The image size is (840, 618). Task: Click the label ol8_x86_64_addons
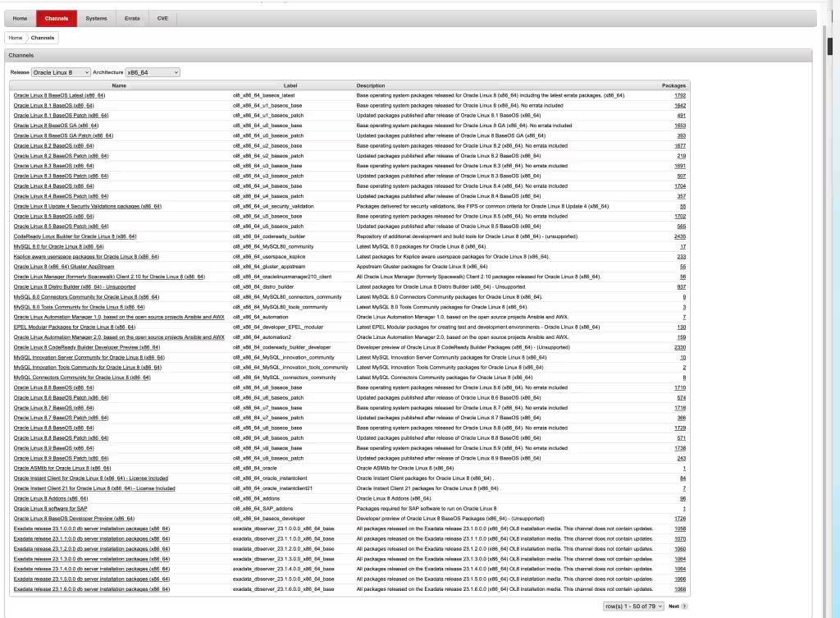(x=256, y=498)
